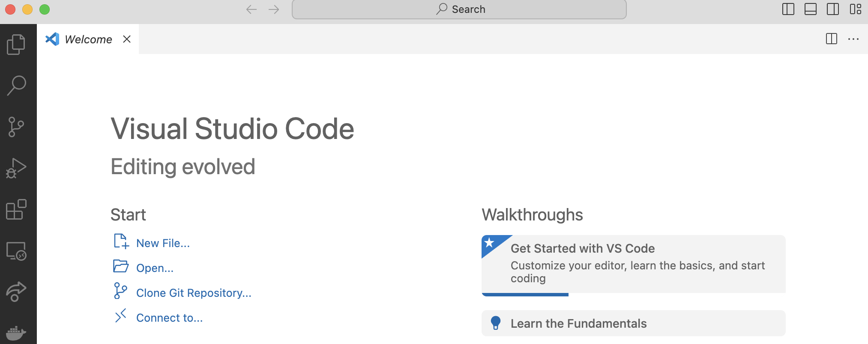Click the Clone Git Repository link

click(x=194, y=293)
